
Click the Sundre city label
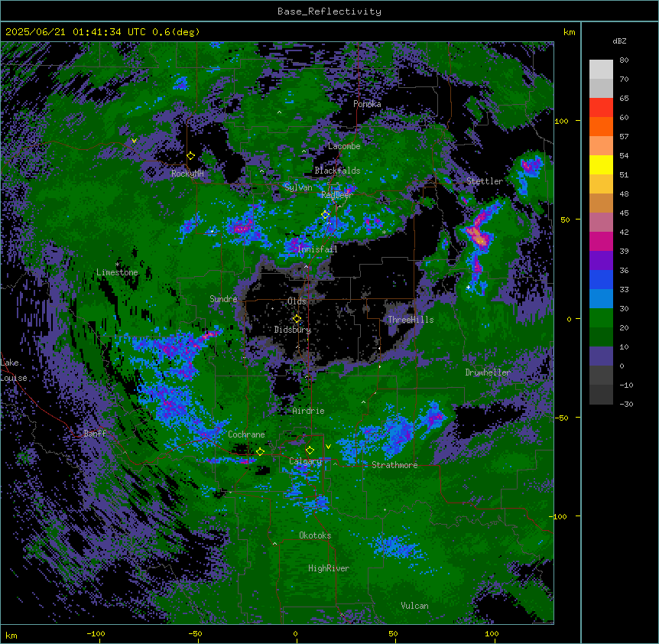[223, 299]
